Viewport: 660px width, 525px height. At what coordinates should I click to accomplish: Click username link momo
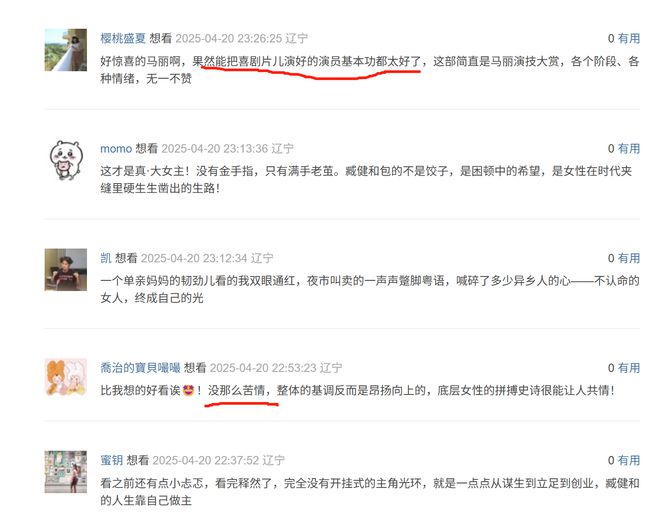coord(116,149)
